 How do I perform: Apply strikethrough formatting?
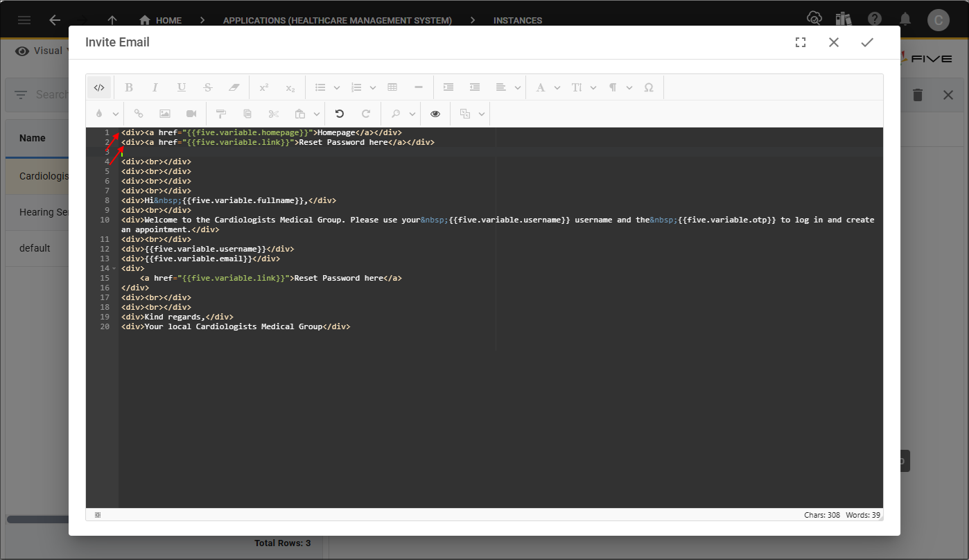click(207, 87)
